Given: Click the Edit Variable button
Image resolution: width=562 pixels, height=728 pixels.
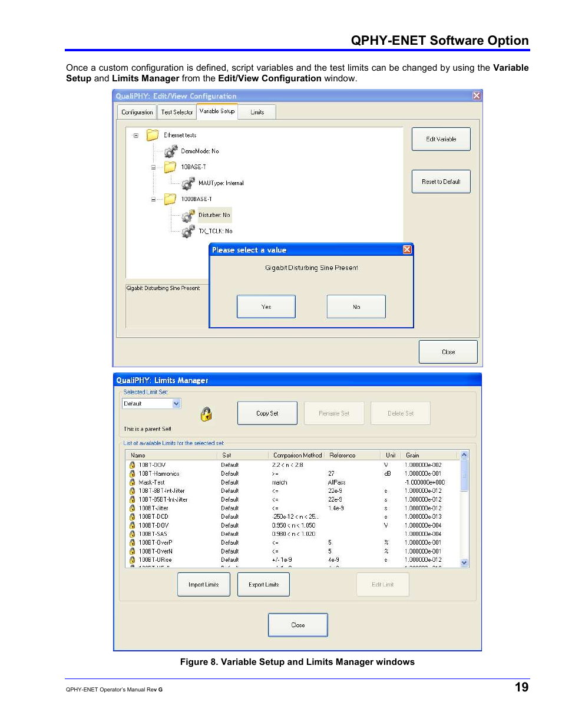Looking at the screenshot, I should [x=441, y=139].
